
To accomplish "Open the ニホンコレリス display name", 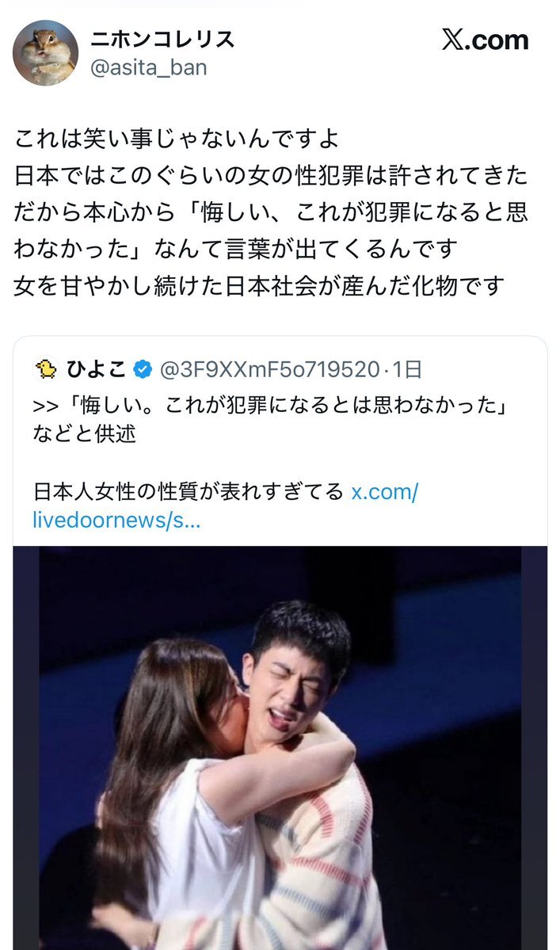I will coord(162,40).
